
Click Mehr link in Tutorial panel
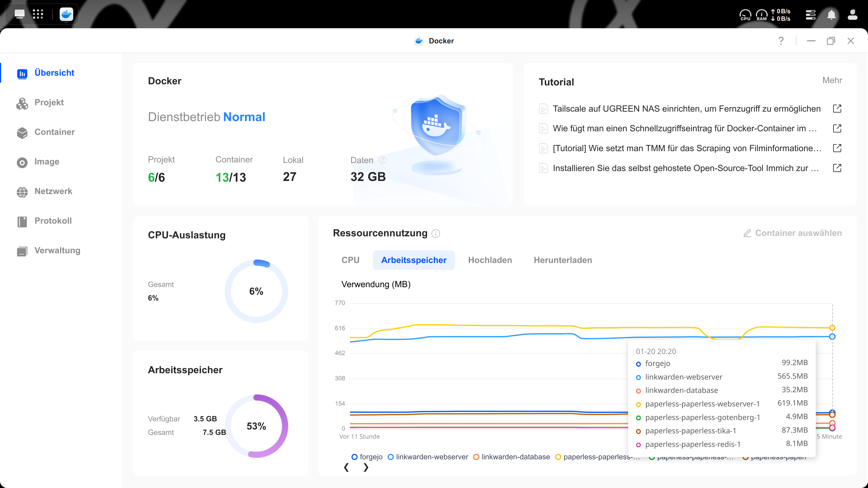tap(832, 80)
